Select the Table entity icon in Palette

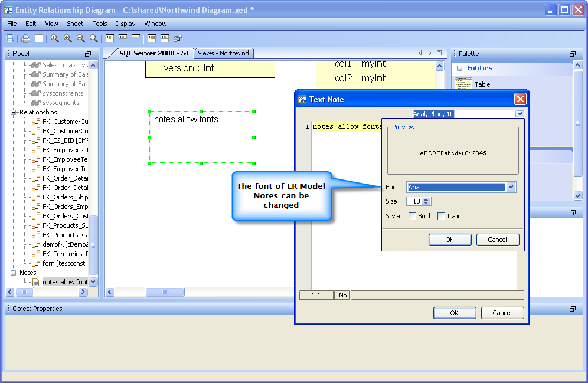[463, 83]
